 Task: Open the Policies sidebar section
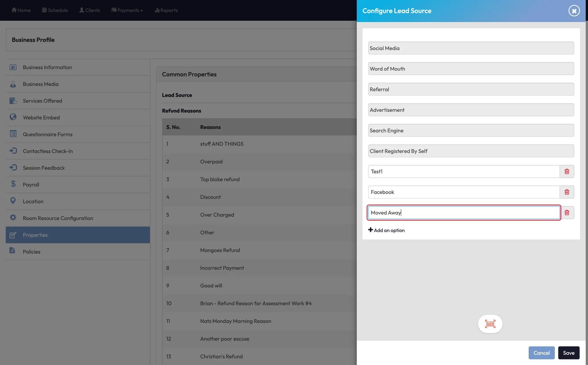click(x=32, y=252)
